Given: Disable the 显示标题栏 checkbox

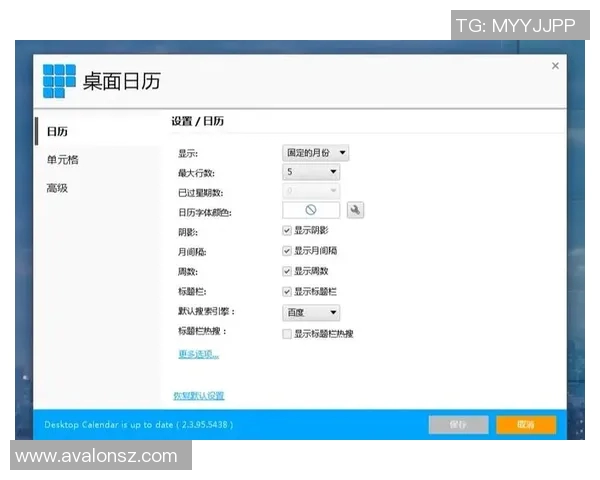Looking at the screenshot, I should tap(287, 292).
